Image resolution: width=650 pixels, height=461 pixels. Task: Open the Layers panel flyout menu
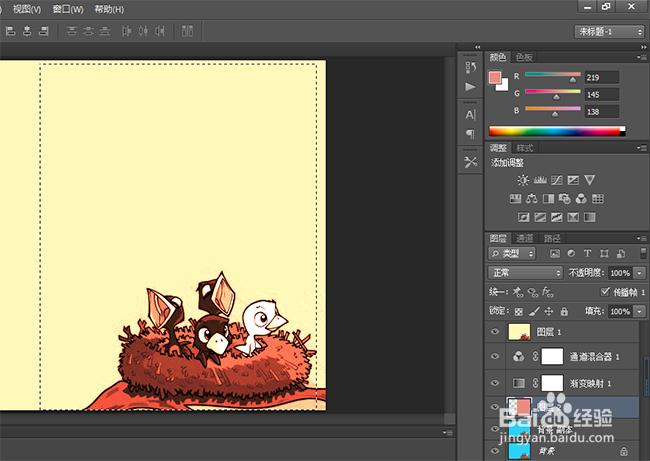coord(641,238)
